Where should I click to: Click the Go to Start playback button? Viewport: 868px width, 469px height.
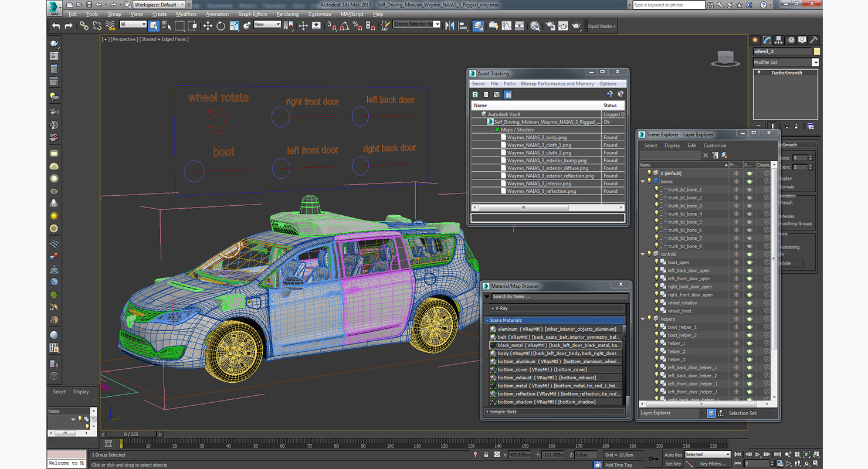(x=738, y=454)
